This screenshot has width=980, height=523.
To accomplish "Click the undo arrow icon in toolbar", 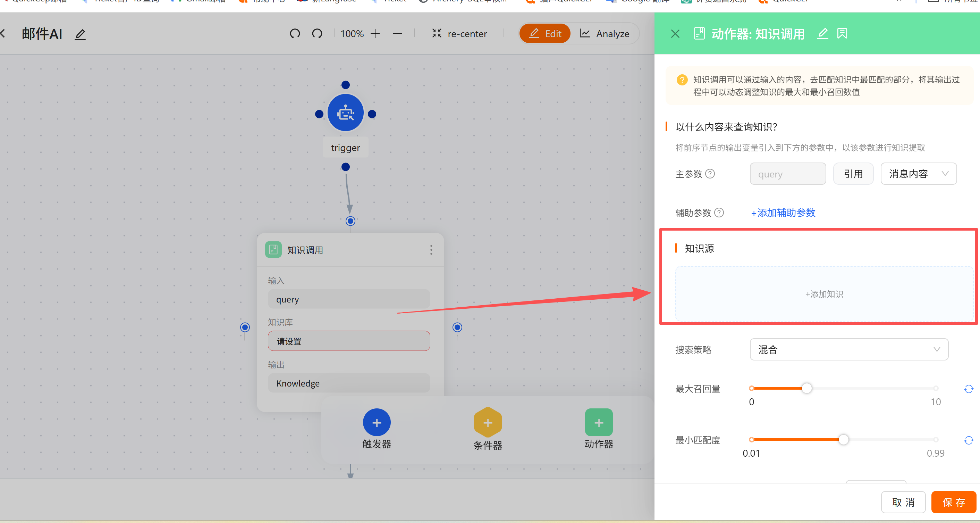I will tap(295, 33).
